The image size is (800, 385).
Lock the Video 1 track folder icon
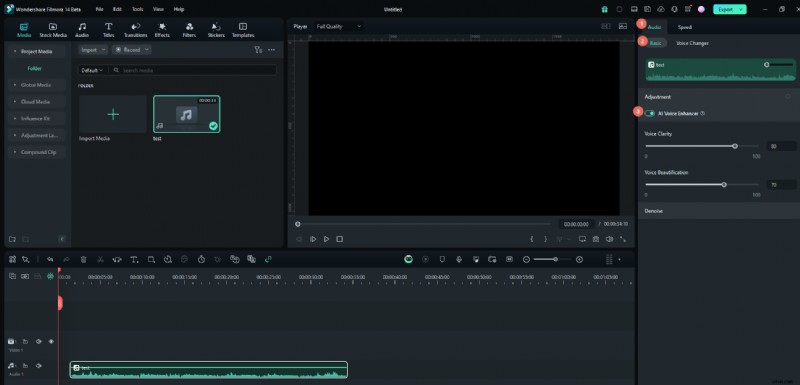click(25, 342)
